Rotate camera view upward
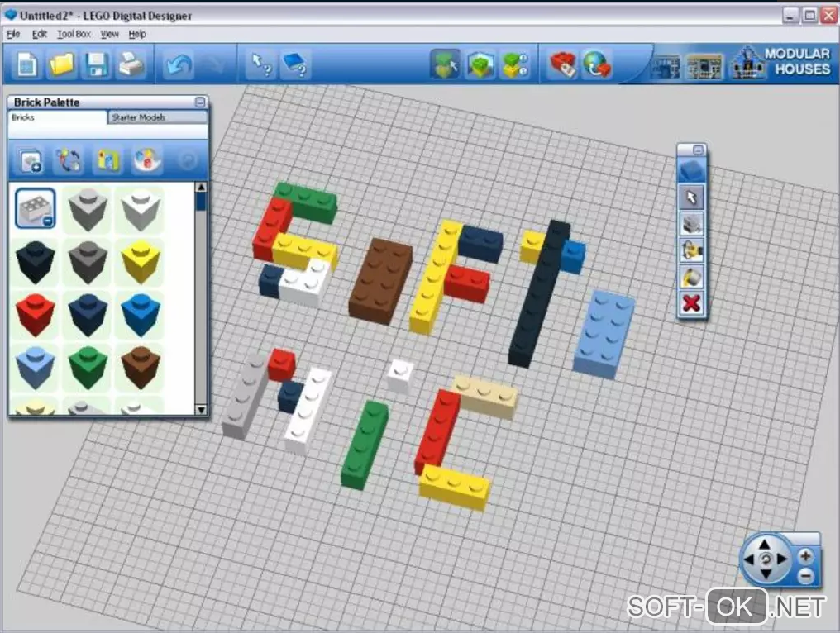This screenshot has height=633, width=840. click(x=765, y=545)
